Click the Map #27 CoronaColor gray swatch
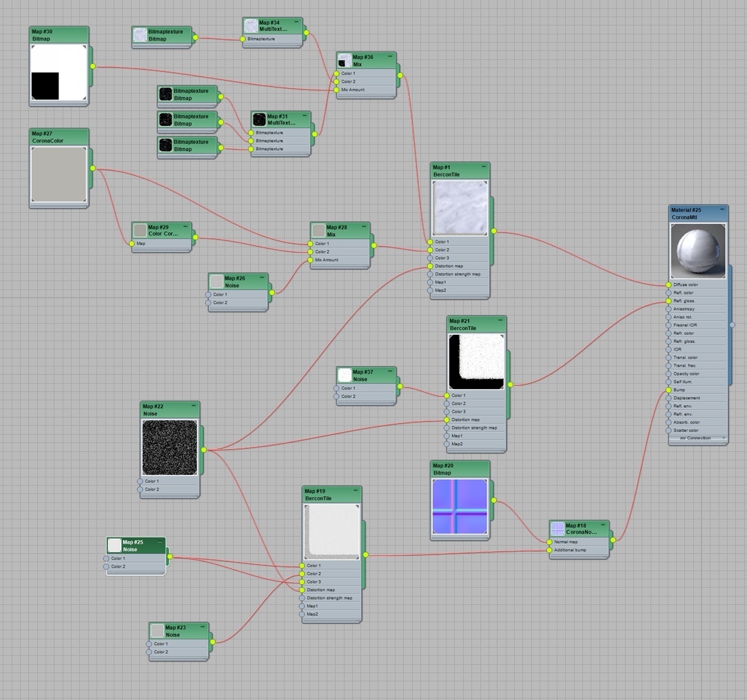Viewport: 747px width, 700px height. (59, 175)
